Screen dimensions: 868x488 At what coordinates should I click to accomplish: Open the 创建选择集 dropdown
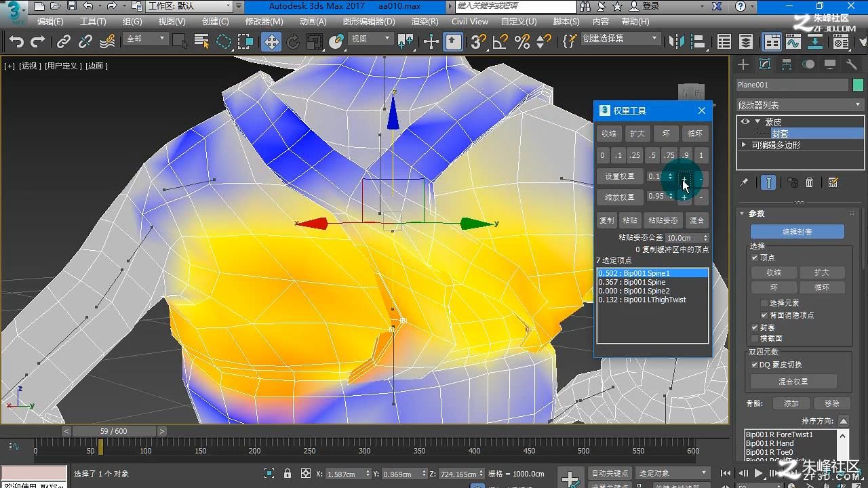[619, 39]
